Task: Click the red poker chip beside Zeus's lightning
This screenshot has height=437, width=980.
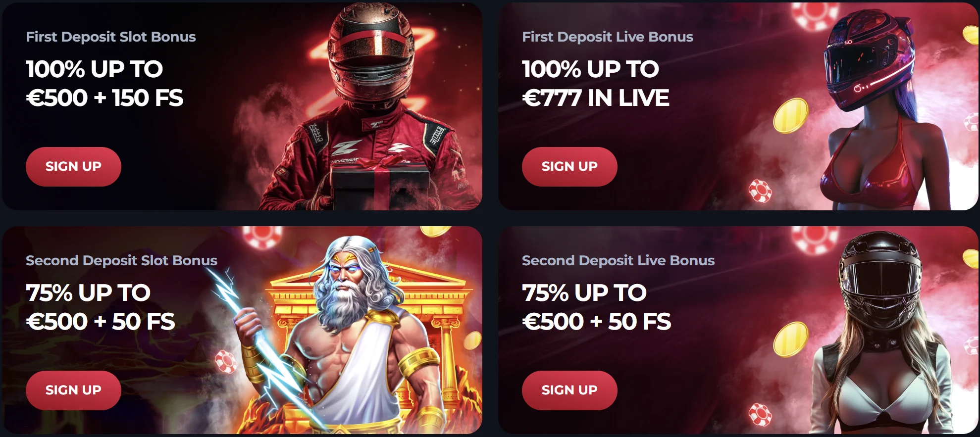Action: (x=226, y=362)
